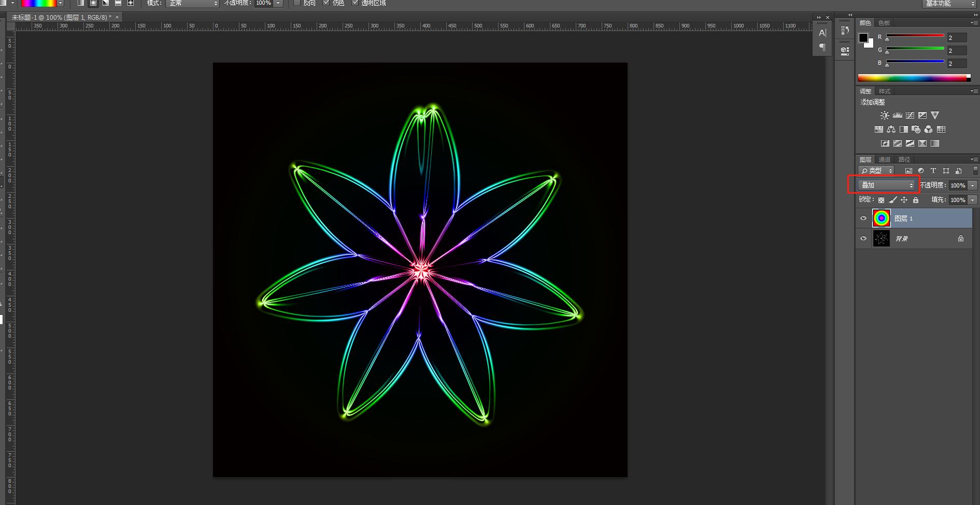Switch to the 路径 tab
Image resolution: width=980 pixels, height=505 pixels.
pos(904,159)
